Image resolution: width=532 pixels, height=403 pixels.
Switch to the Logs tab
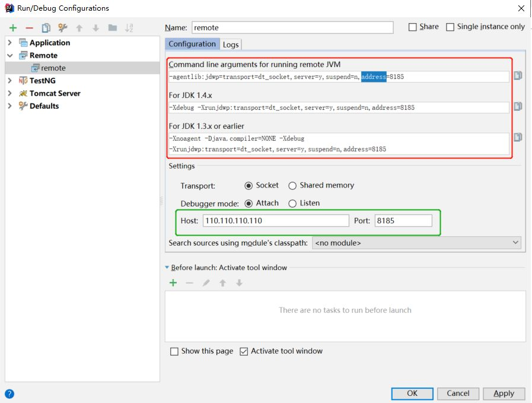tap(231, 45)
